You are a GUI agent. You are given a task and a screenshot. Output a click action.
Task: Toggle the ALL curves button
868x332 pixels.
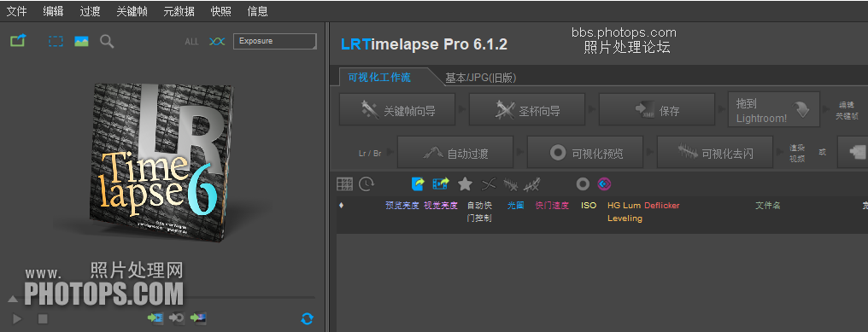191,42
